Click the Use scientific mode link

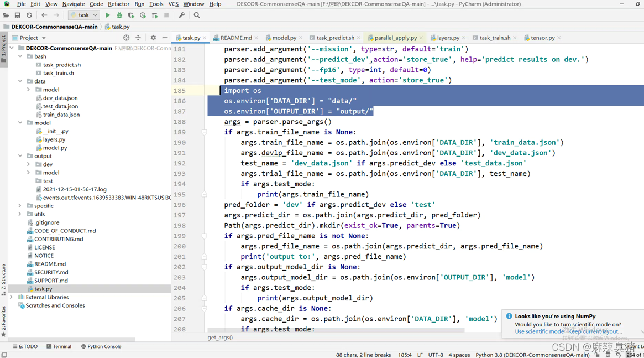[540, 331]
